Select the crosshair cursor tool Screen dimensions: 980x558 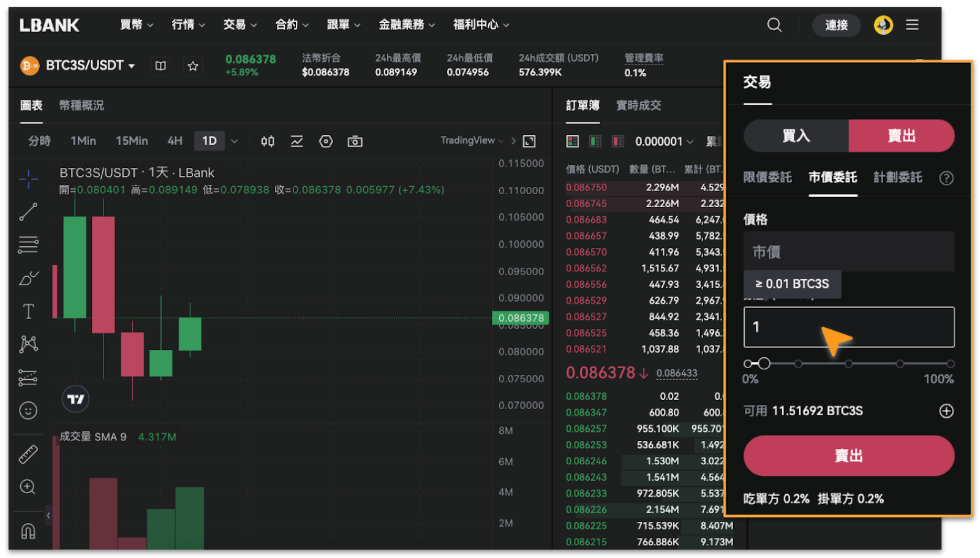pyautogui.click(x=28, y=179)
